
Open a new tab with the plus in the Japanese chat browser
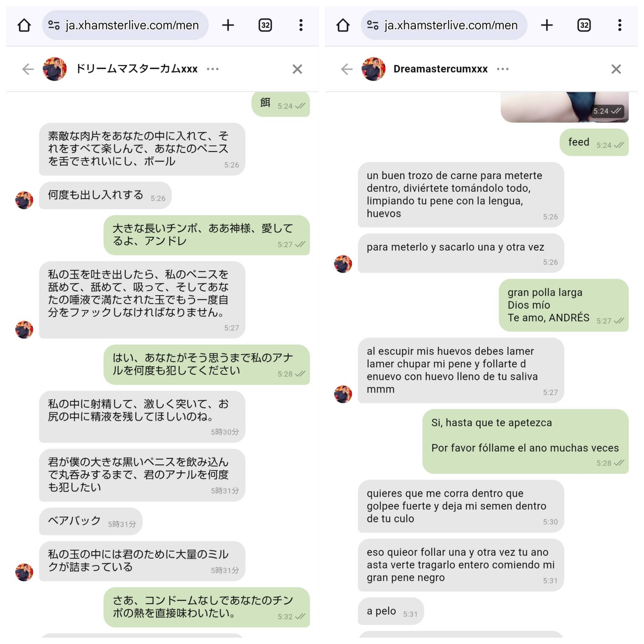point(228,25)
